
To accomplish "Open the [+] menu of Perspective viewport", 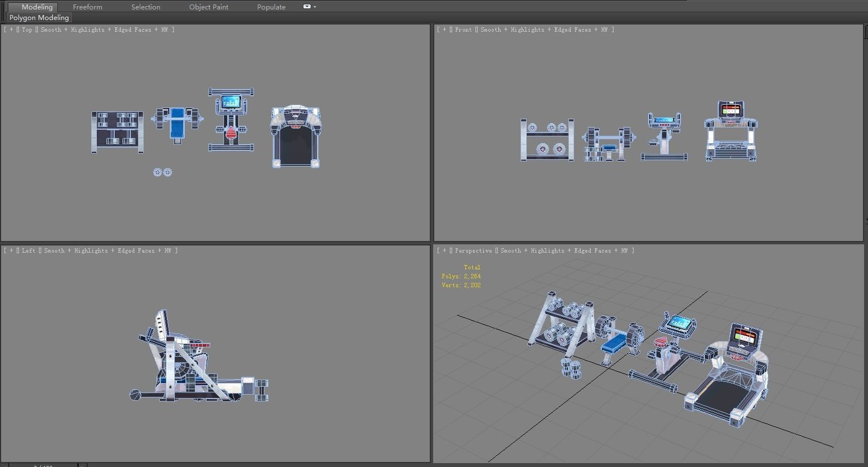I will 444,250.
